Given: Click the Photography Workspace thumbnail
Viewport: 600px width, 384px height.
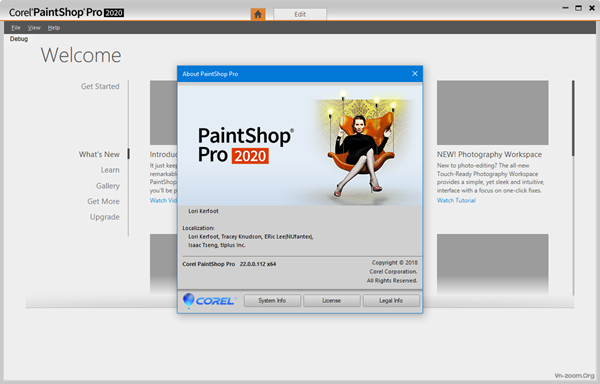Looking at the screenshot, I should tap(492, 112).
